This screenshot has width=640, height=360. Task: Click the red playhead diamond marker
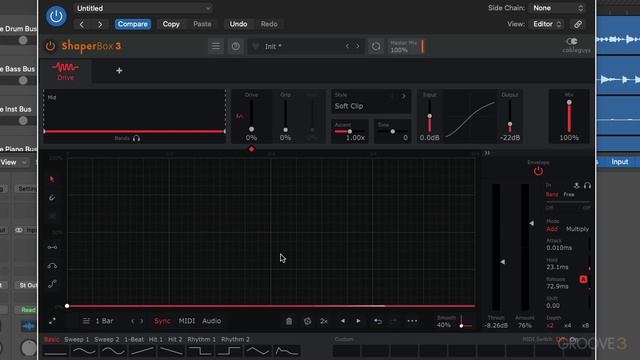coord(251,149)
